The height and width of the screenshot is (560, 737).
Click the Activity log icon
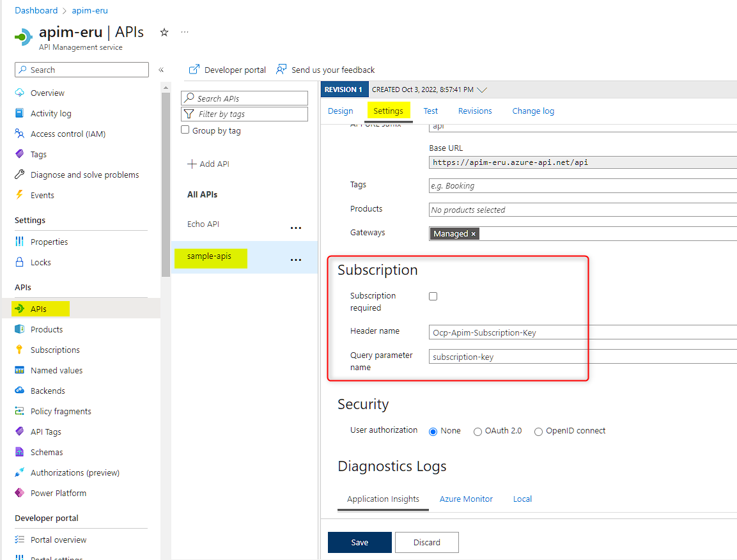click(x=19, y=113)
